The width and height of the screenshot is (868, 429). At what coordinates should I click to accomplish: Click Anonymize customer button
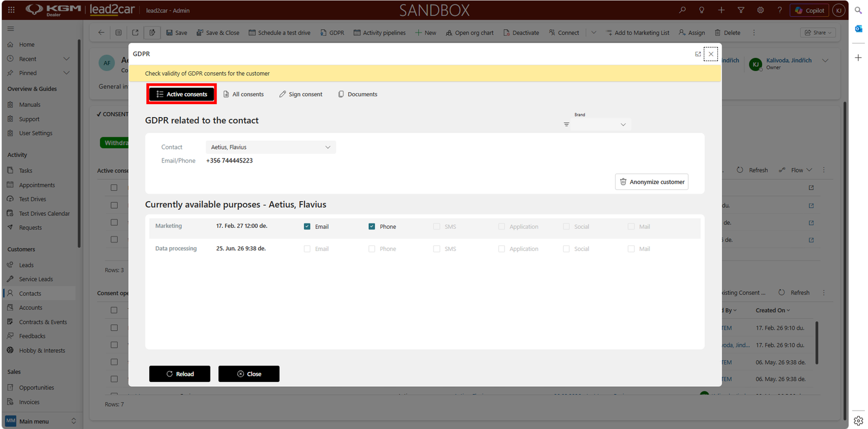[x=652, y=182]
